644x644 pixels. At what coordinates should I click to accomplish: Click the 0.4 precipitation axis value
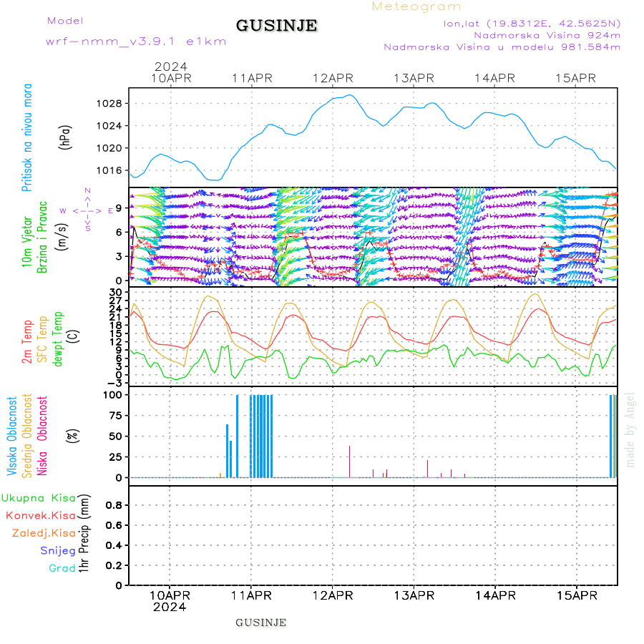tap(114, 545)
